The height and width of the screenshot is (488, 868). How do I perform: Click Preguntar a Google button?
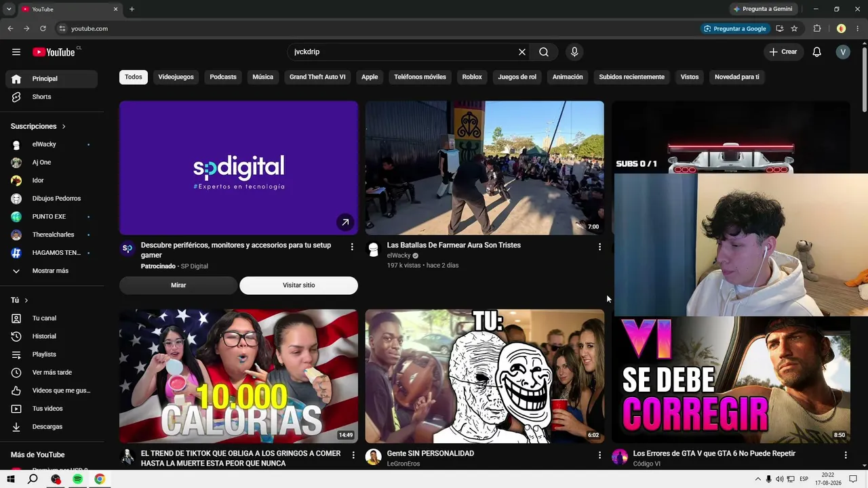735,28
